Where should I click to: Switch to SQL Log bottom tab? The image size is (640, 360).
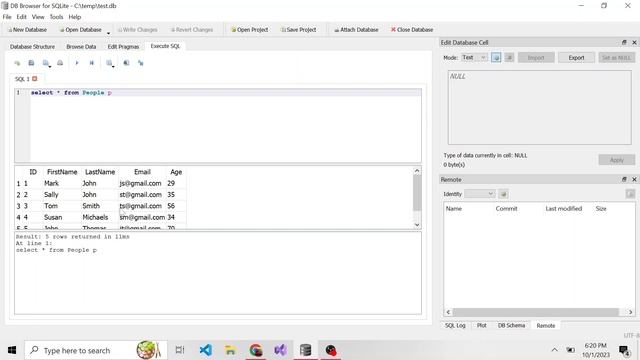point(455,325)
